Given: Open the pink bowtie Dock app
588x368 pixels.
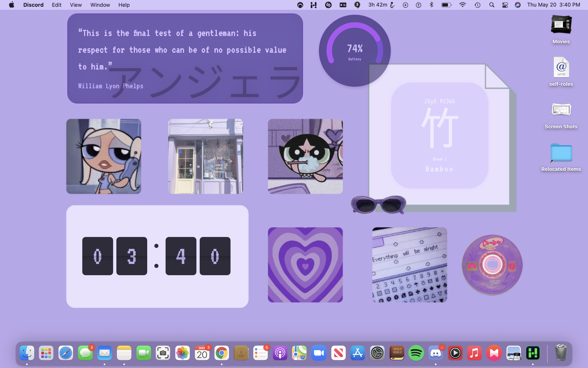Looking at the screenshot, I should (x=494, y=353).
